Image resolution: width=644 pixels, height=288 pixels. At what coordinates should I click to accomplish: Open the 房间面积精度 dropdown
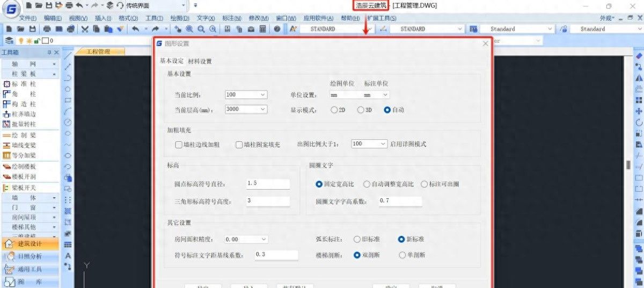click(246, 239)
